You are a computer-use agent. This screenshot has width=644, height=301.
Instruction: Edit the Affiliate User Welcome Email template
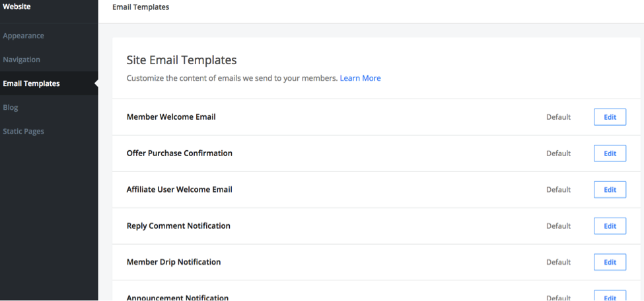610,190
